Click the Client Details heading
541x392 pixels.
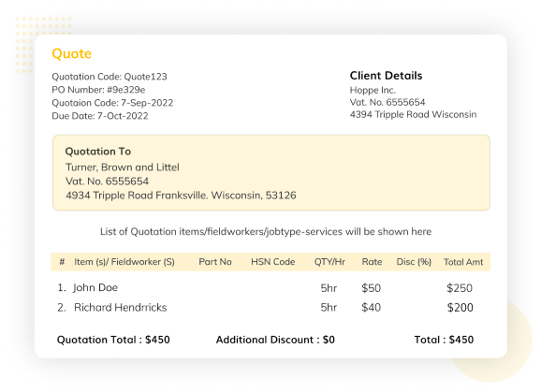[x=386, y=76]
